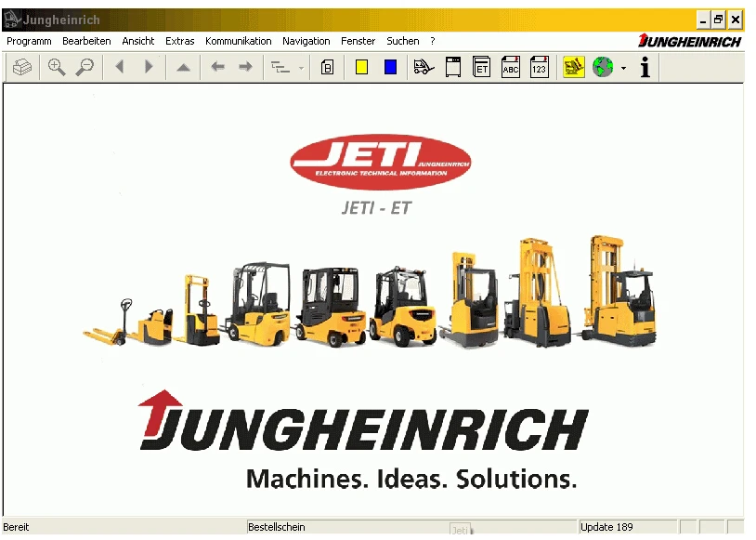
Task: Expand the globe dropdown arrow
Action: coord(623,68)
